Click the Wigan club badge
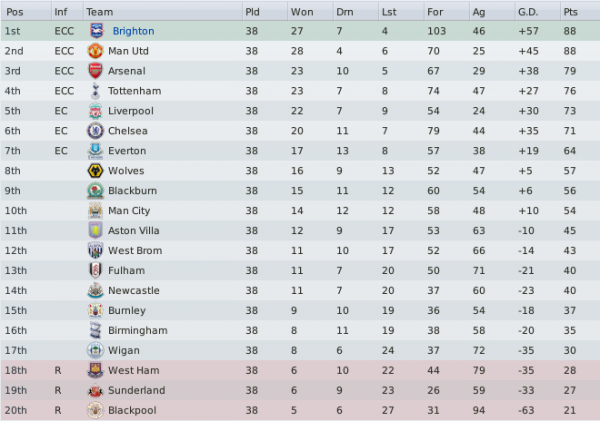 pyautogui.click(x=95, y=350)
